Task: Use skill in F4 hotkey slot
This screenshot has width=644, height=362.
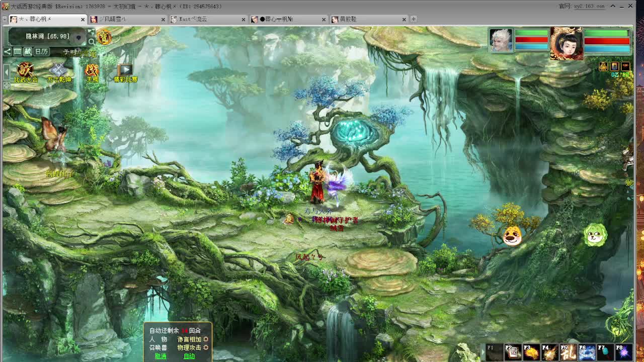Action: pos(550,352)
